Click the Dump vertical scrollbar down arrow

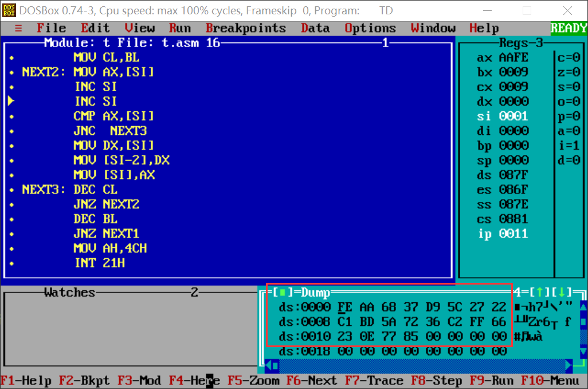click(583, 351)
